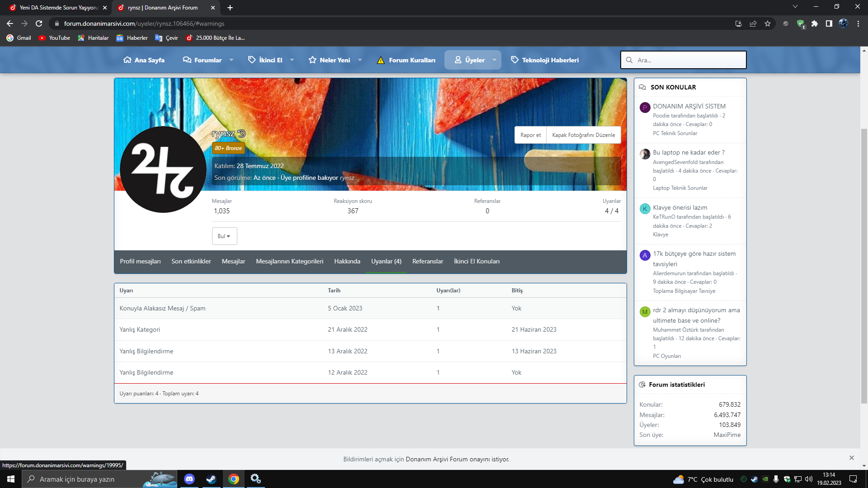This screenshot has height=488, width=868.
Task: Open the Konuyla Alakasız Mesaj / Spam warning
Action: point(162,308)
